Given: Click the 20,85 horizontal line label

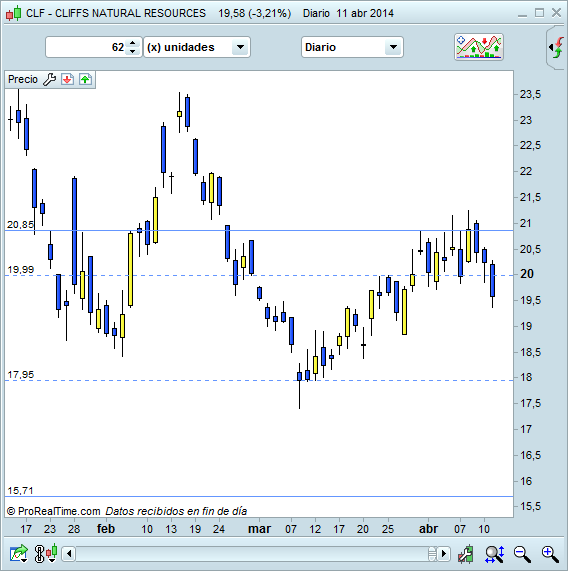Looking at the screenshot, I should pyautogui.click(x=20, y=225).
